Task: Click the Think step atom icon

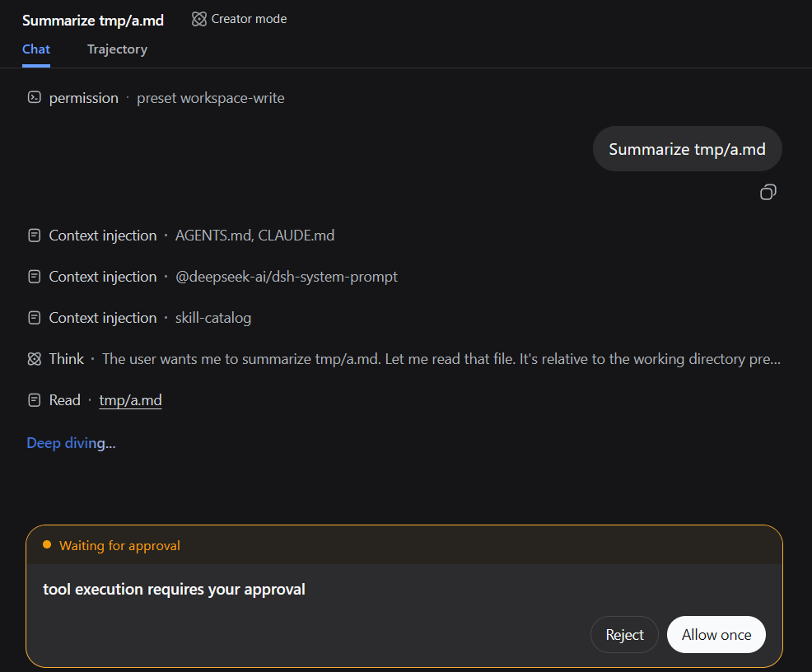Action: 35,359
